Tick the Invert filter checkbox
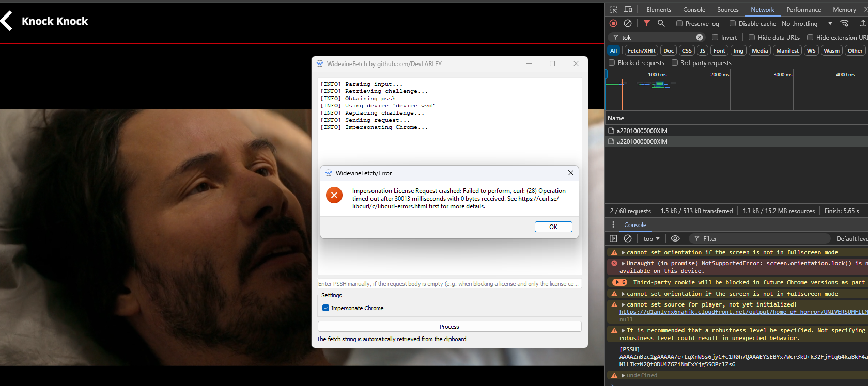The image size is (868, 386). [x=715, y=37]
